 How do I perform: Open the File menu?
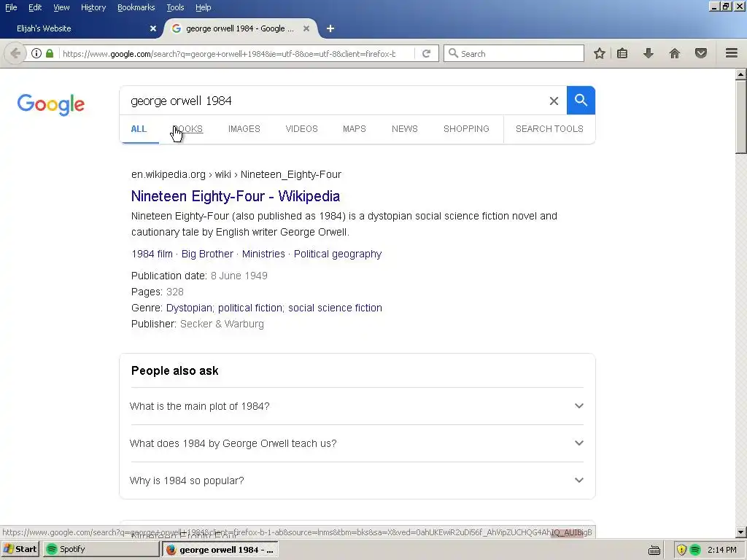coord(11,7)
